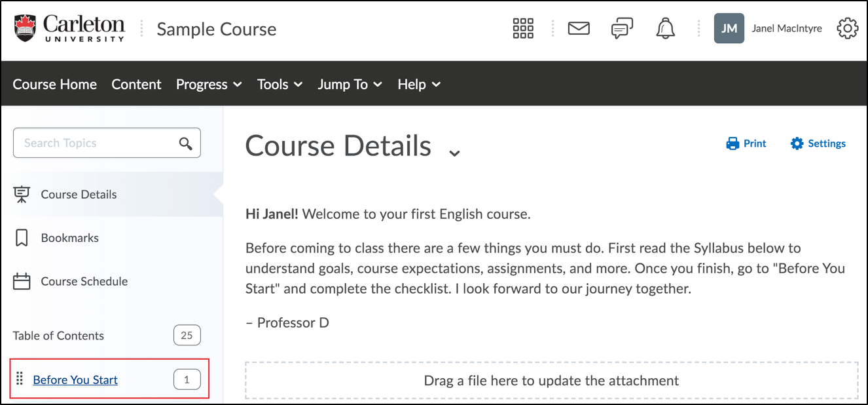868x405 pixels.
Task: Click the search magnifier icon
Action: coord(186,144)
